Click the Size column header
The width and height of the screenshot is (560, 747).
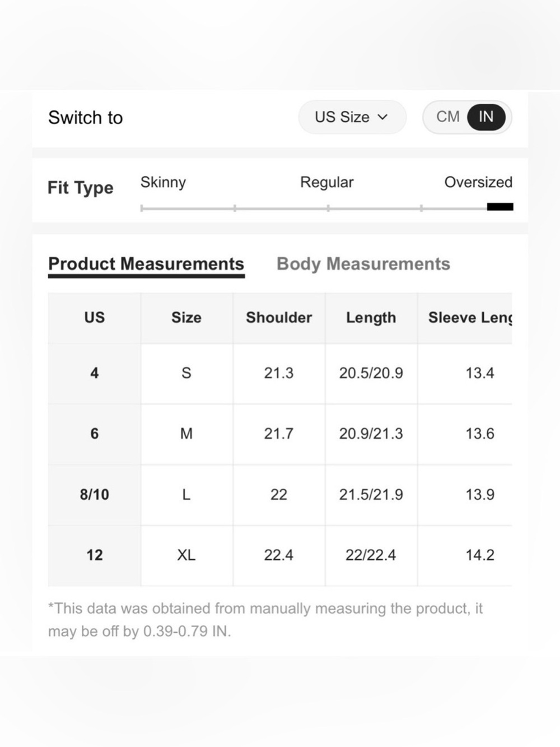(x=186, y=318)
